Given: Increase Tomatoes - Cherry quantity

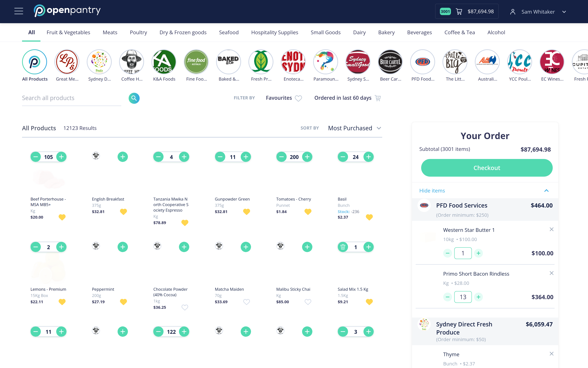Looking at the screenshot, I should click(x=307, y=157).
